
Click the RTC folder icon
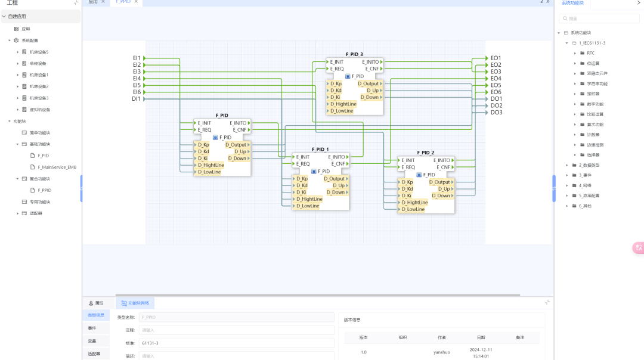pos(582,53)
